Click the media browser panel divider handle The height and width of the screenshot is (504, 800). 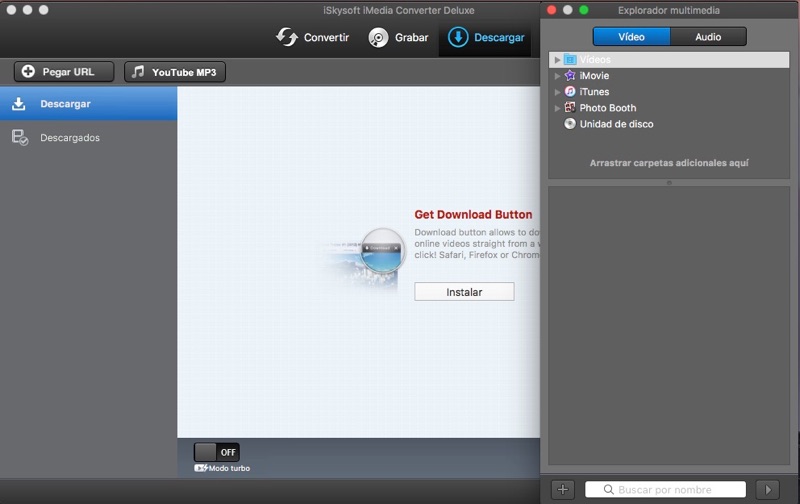pyautogui.click(x=669, y=183)
